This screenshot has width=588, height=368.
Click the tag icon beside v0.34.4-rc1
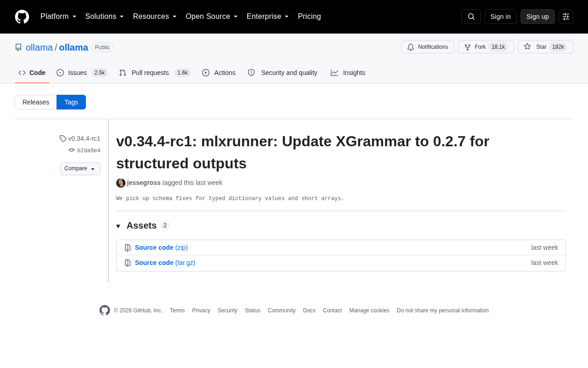pyautogui.click(x=63, y=138)
